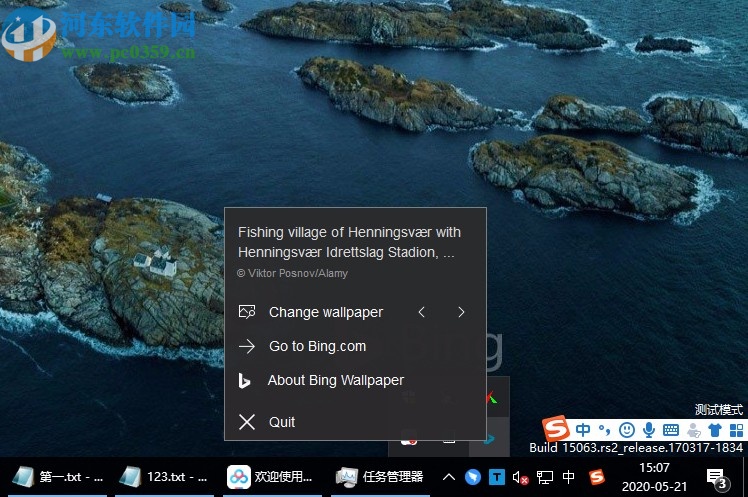The height and width of the screenshot is (497, 748).
Task: Click the gray user account icon on Sogou bar
Action: point(694,430)
